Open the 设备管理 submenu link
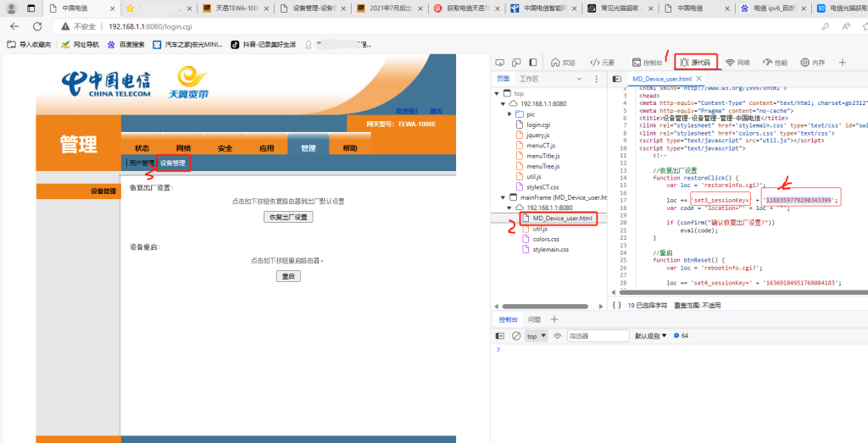This screenshot has width=868, height=443. click(173, 163)
